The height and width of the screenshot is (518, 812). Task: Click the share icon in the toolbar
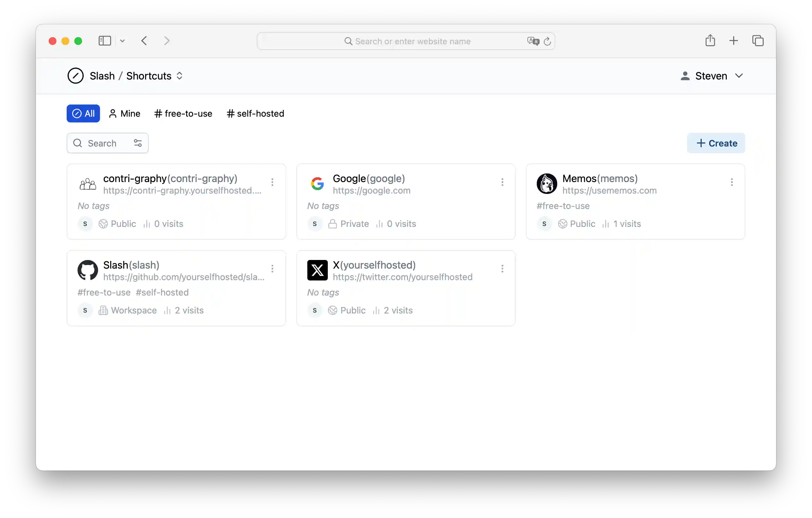click(710, 40)
